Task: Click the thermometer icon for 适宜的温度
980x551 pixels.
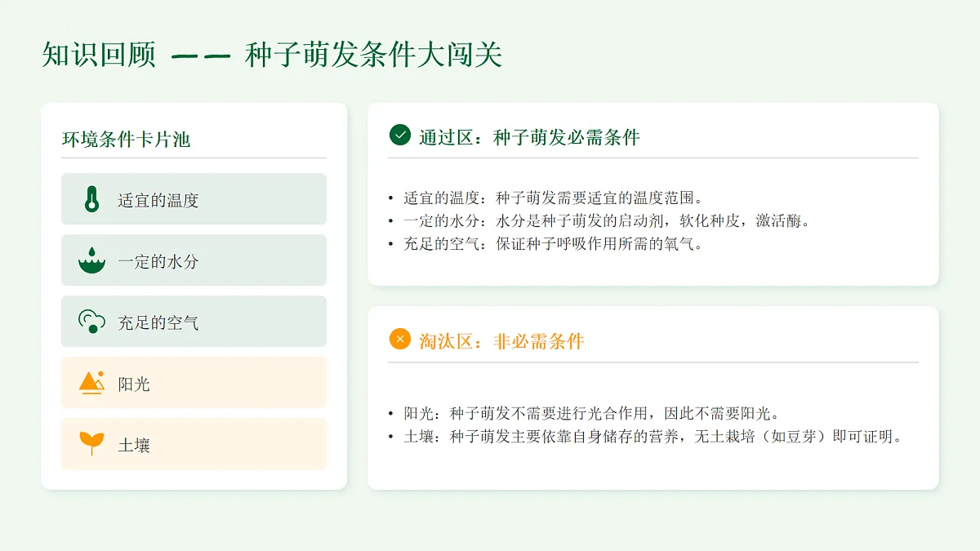Action: pyautogui.click(x=91, y=199)
